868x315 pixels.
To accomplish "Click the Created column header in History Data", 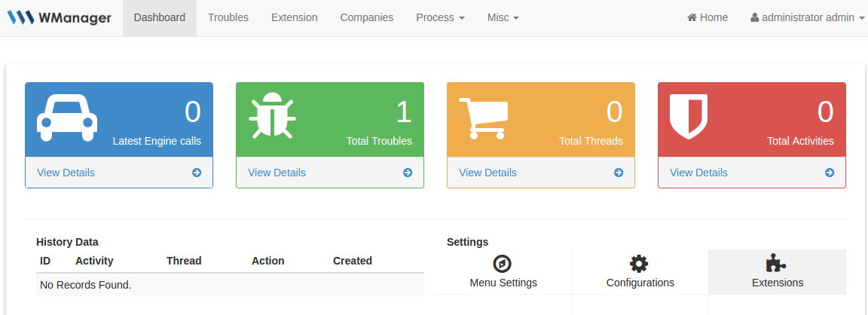I will (352, 261).
